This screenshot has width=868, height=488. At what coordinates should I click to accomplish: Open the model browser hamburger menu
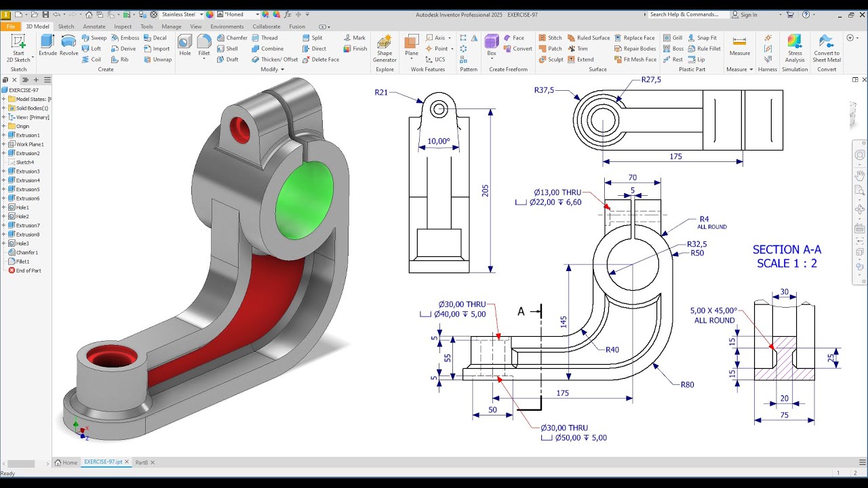[x=46, y=79]
